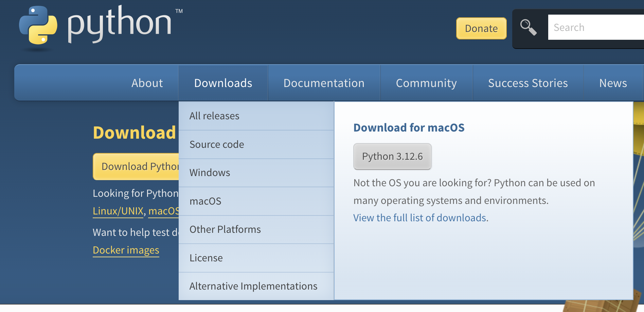Choose macOS in the Downloads dropdown
This screenshot has height=312, width=644.
point(256,201)
